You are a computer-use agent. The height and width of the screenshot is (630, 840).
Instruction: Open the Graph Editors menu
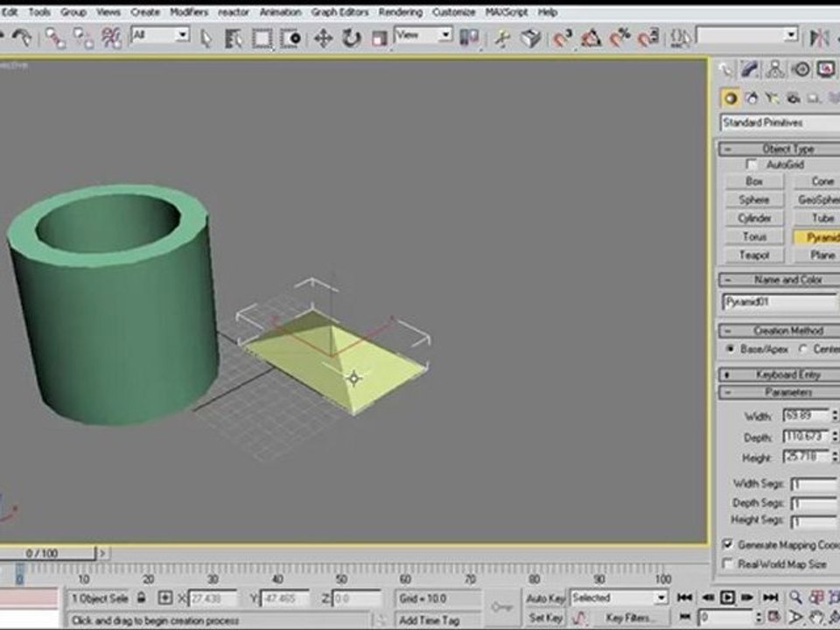click(339, 11)
